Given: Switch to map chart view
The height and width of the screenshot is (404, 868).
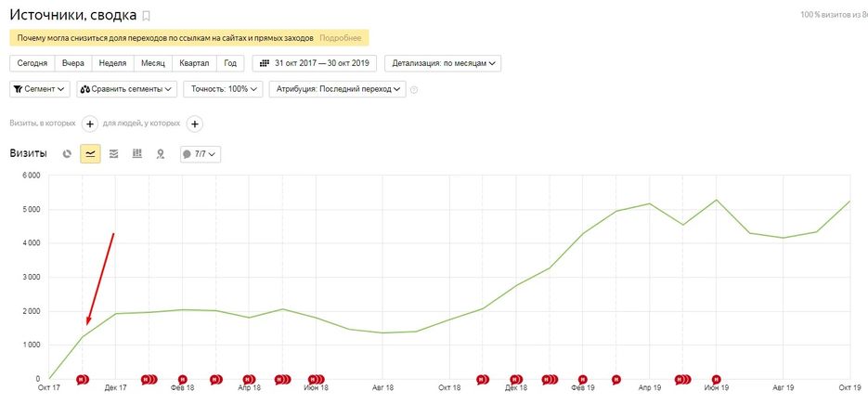Looking at the screenshot, I should pyautogui.click(x=160, y=154).
